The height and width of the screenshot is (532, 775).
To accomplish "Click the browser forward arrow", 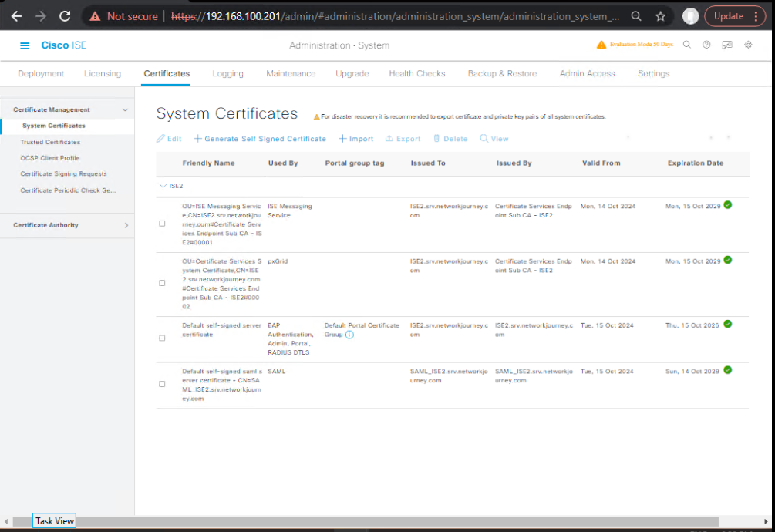I will pyautogui.click(x=41, y=16).
